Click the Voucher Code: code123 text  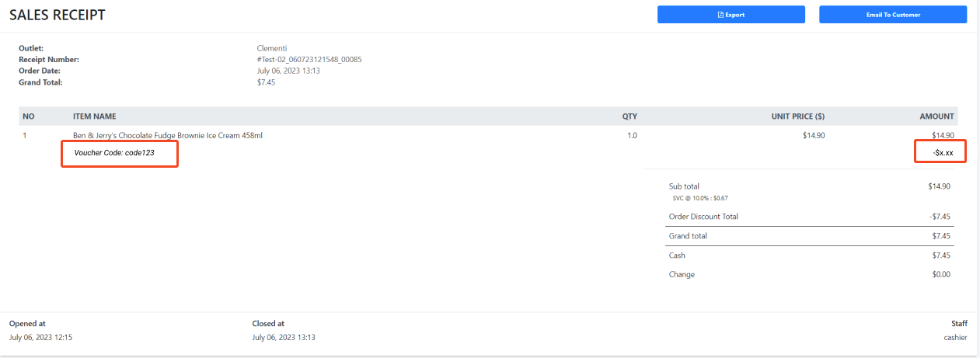[114, 153]
